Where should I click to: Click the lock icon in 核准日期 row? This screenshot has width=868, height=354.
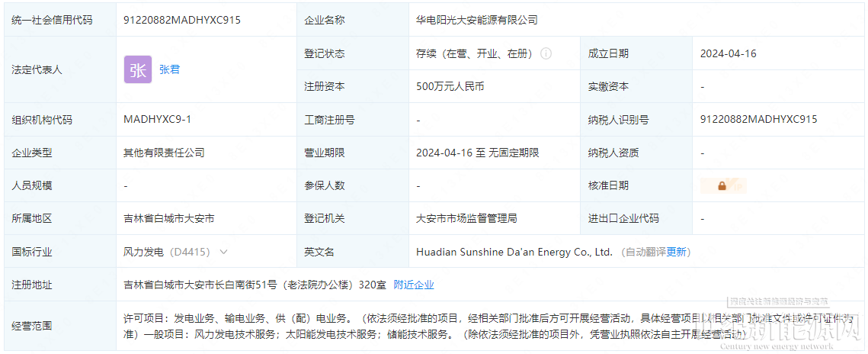(x=723, y=185)
